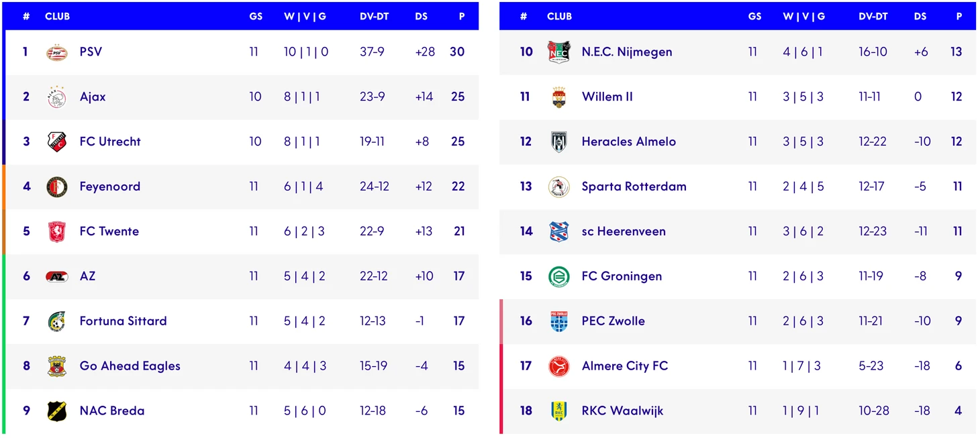Select the FC Utrecht logo
The height and width of the screenshot is (438, 980).
tap(57, 142)
